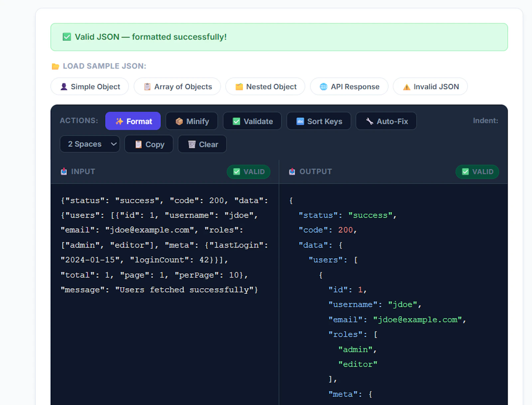532x405 pixels.
Task: Click the package icon on Minify
Action: (179, 121)
